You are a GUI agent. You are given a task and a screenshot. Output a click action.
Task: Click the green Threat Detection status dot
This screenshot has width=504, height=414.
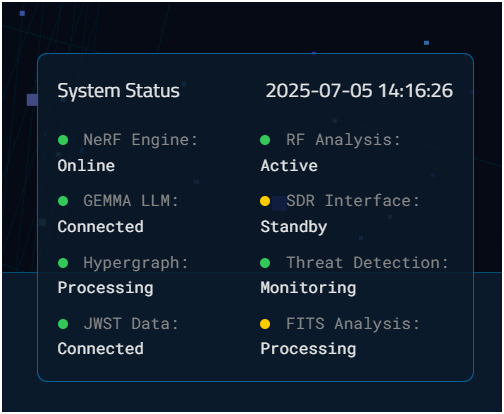pos(265,263)
